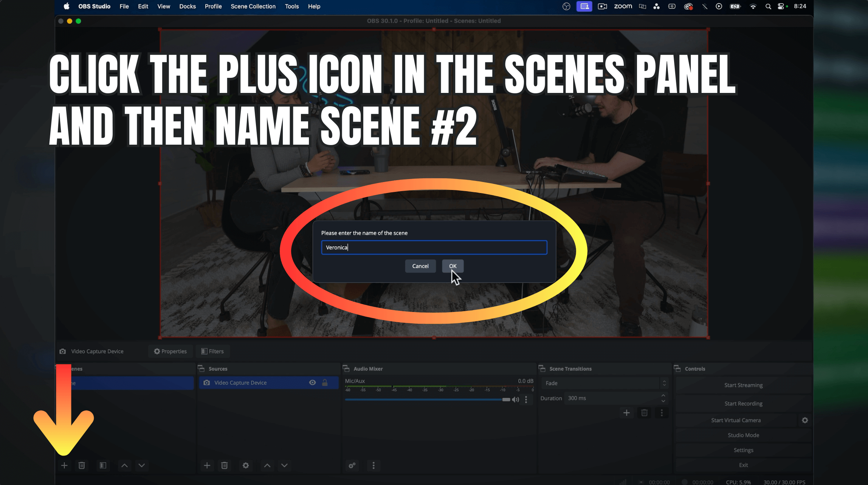Open source properties gear icon

(246, 465)
